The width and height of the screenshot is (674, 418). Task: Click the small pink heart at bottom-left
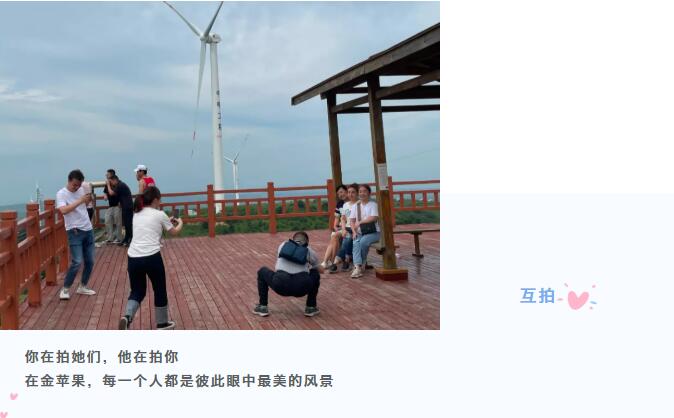[14, 396]
